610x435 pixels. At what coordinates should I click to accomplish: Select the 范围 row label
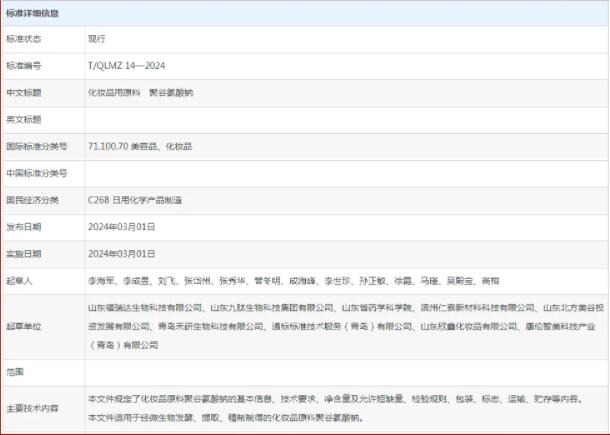tap(17, 371)
